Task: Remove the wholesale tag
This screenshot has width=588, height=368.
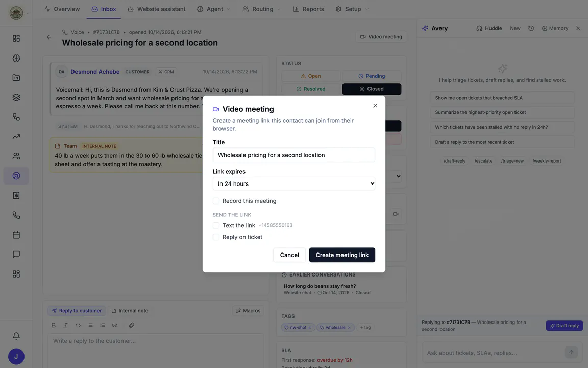Action: (349, 328)
